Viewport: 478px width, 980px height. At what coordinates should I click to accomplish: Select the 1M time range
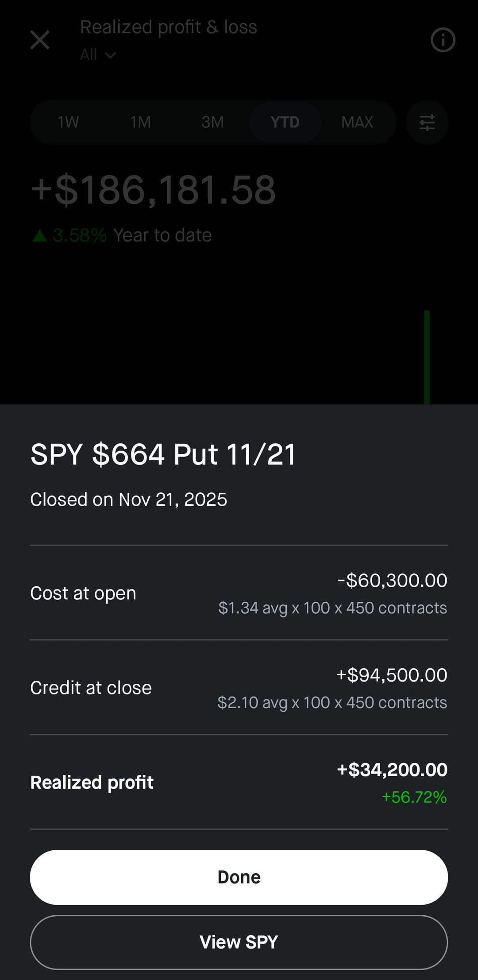pyautogui.click(x=140, y=122)
